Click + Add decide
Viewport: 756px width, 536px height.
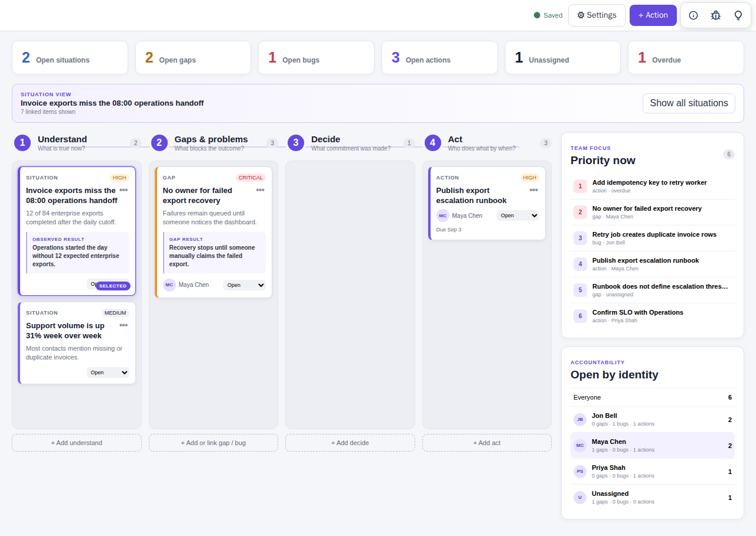click(x=350, y=443)
